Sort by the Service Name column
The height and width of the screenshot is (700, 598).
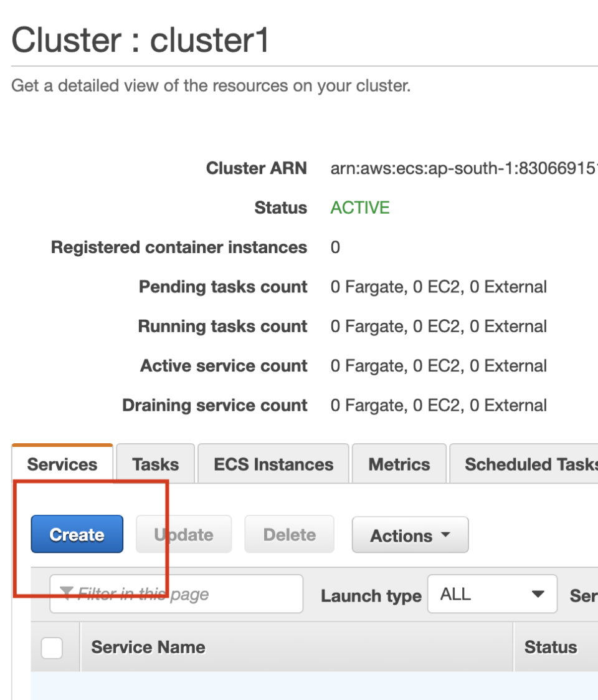click(148, 648)
